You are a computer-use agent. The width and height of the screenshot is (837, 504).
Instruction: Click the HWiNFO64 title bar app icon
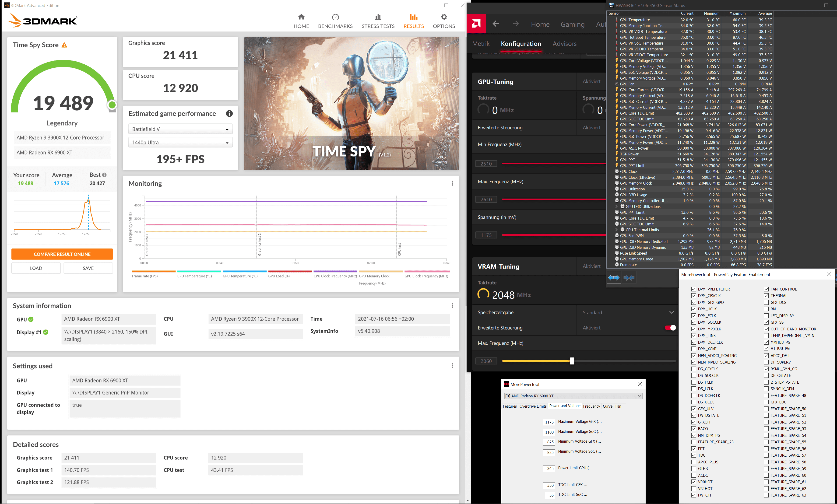coord(612,5)
